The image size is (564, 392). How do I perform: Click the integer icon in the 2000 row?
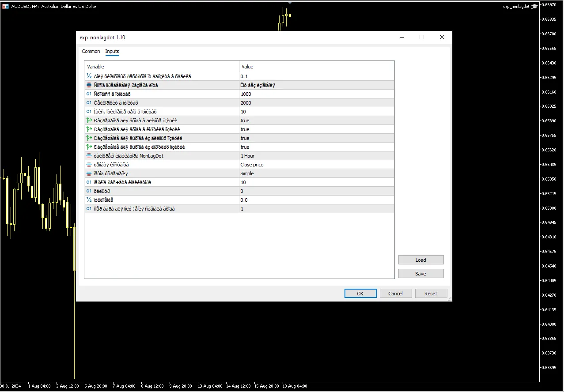(x=89, y=103)
